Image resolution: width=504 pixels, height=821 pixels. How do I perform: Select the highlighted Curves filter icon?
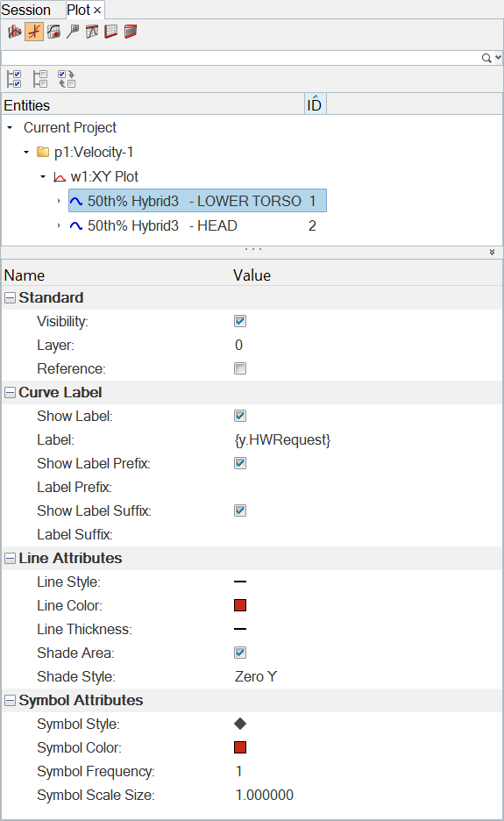(34, 32)
